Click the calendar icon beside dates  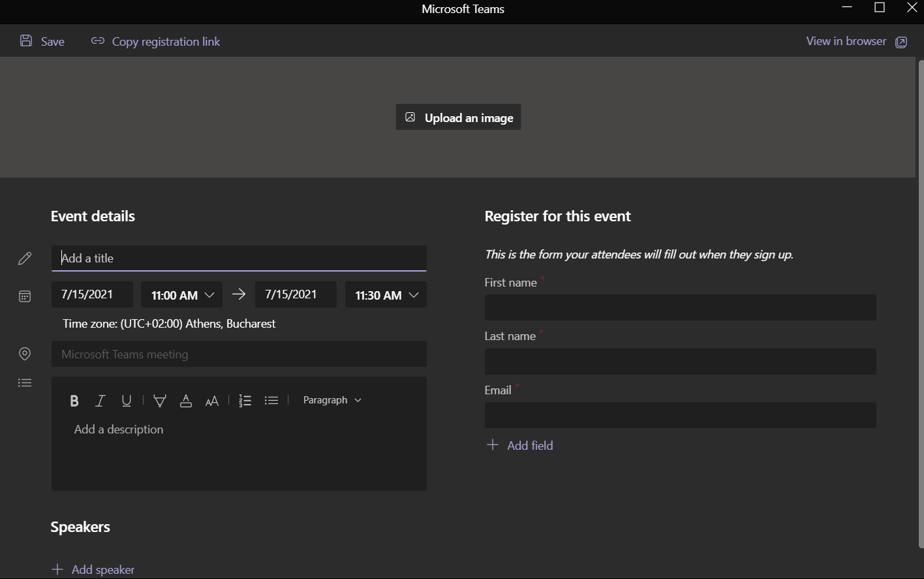coord(25,296)
